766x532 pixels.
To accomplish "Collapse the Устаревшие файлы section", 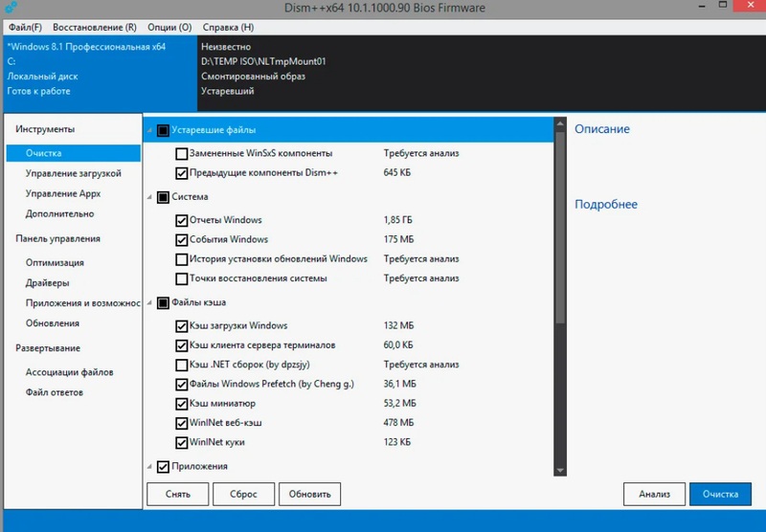I will tap(149, 130).
